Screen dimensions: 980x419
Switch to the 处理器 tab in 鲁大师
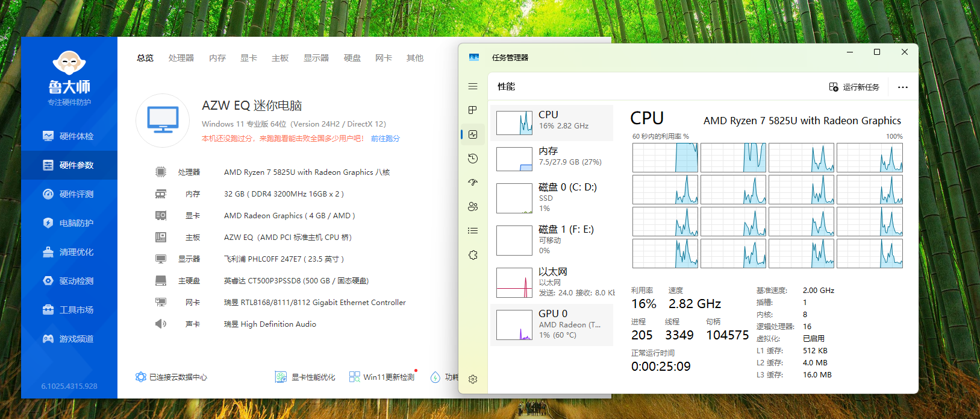coord(181,58)
